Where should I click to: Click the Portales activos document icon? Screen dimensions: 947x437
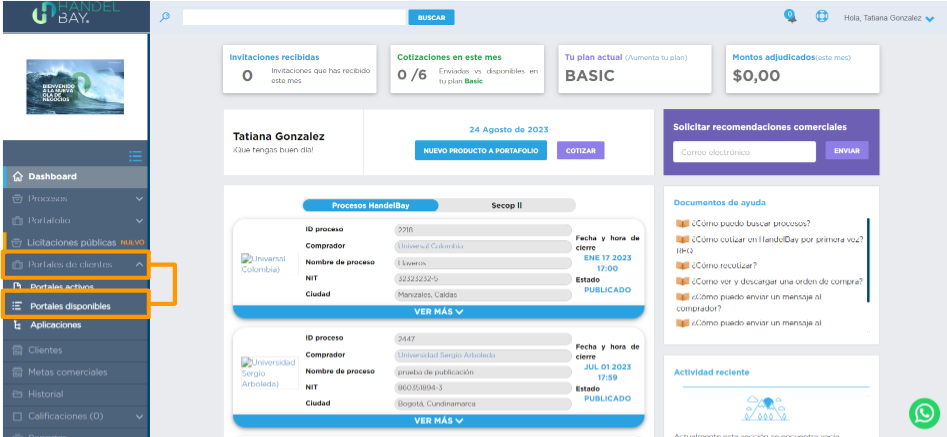coord(17,287)
